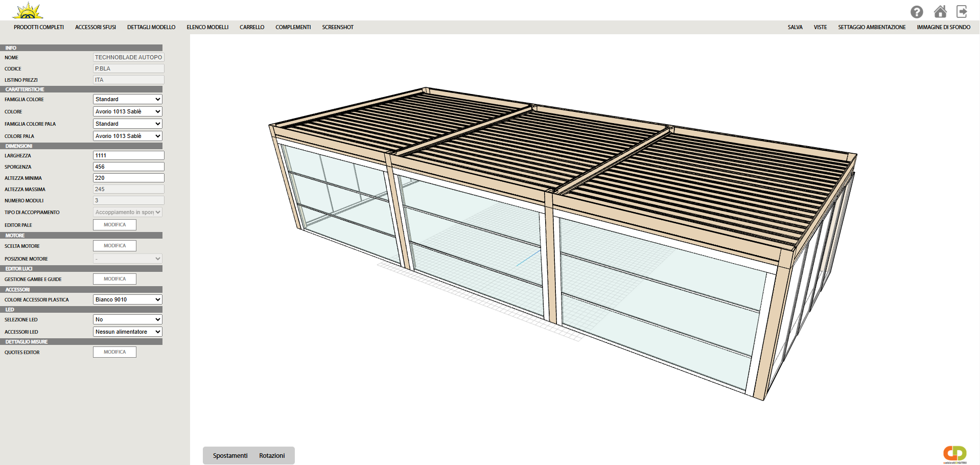
Task: Open Prodotti Completi menu
Action: 39,27
